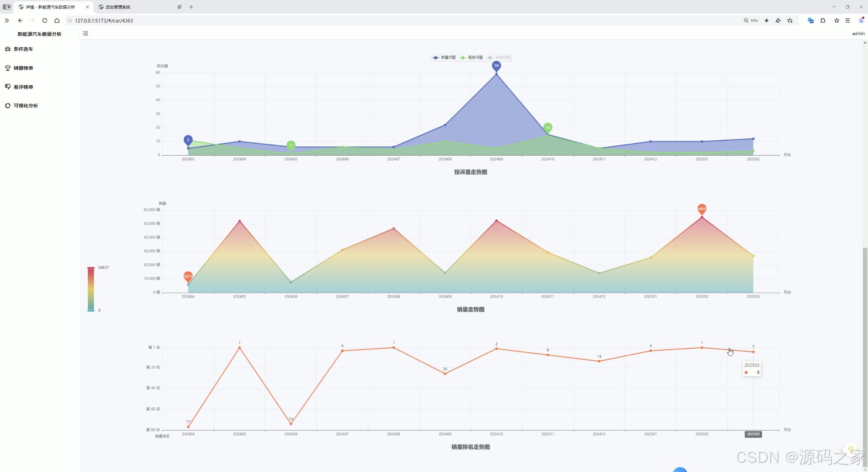The width and height of the screenshot is (868, 472).
Task: Open browser extensions puzzle icon
Action: [x=823, y=21]
